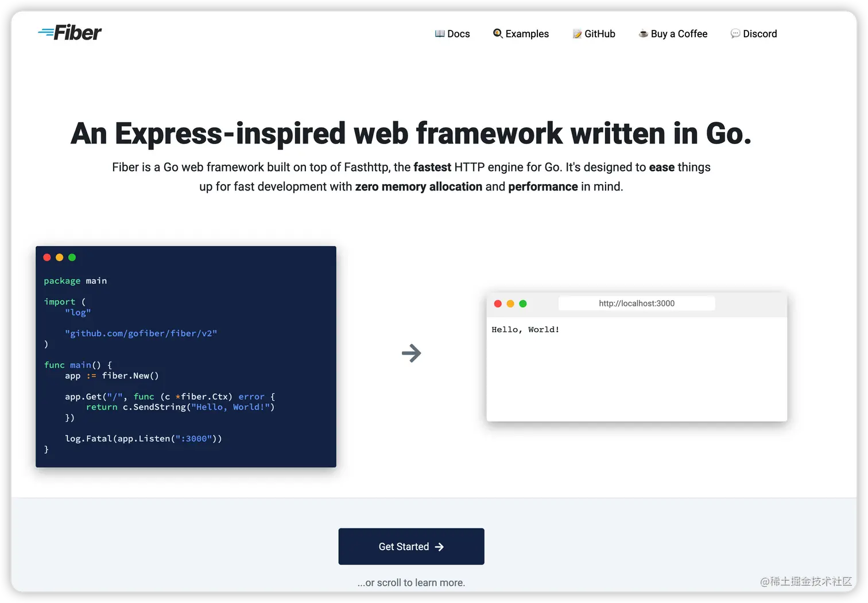The width and height of the screenshot is (868, 603).
Task: Click Buy a Coffee link
Action: pyautogui.click(x=673, y=34)
